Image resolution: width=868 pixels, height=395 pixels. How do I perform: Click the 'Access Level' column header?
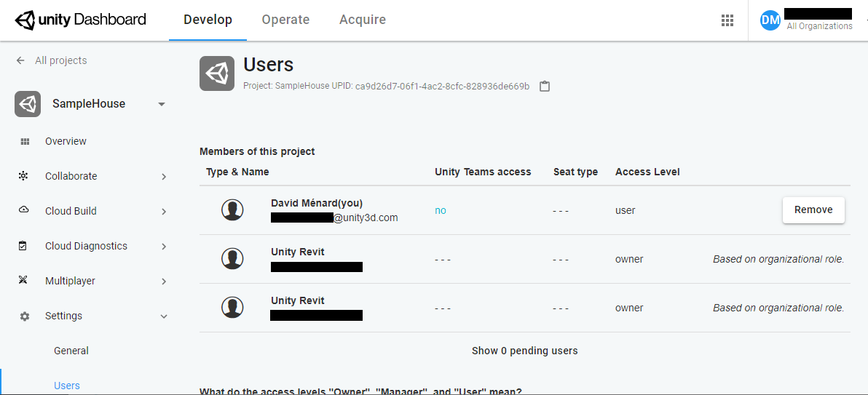647,172
